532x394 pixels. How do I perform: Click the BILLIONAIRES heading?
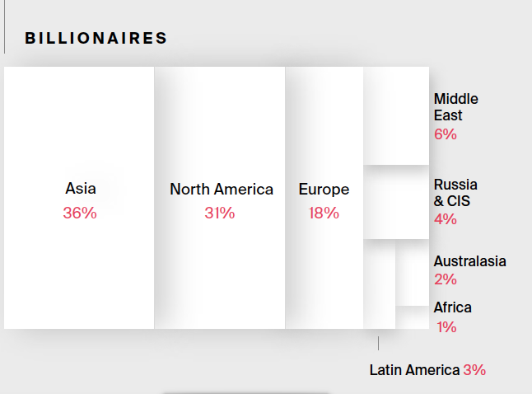96,38
